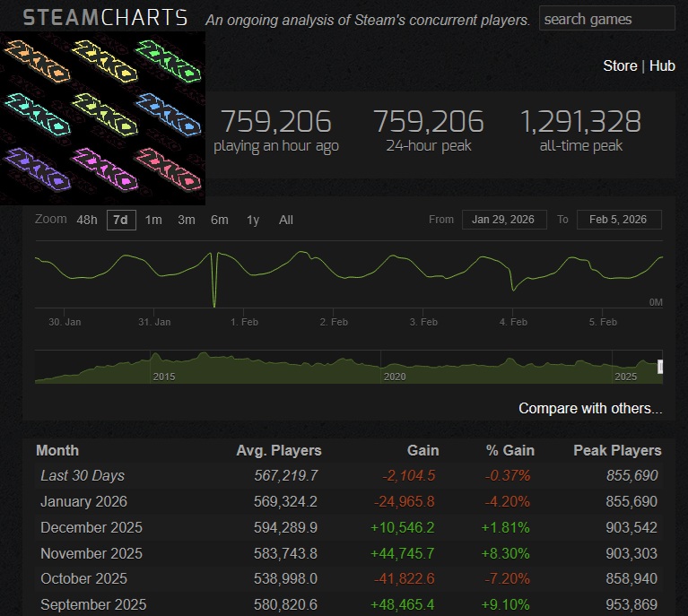
Task: Switch chart zoom to 1m
Action: pos(153,220)
